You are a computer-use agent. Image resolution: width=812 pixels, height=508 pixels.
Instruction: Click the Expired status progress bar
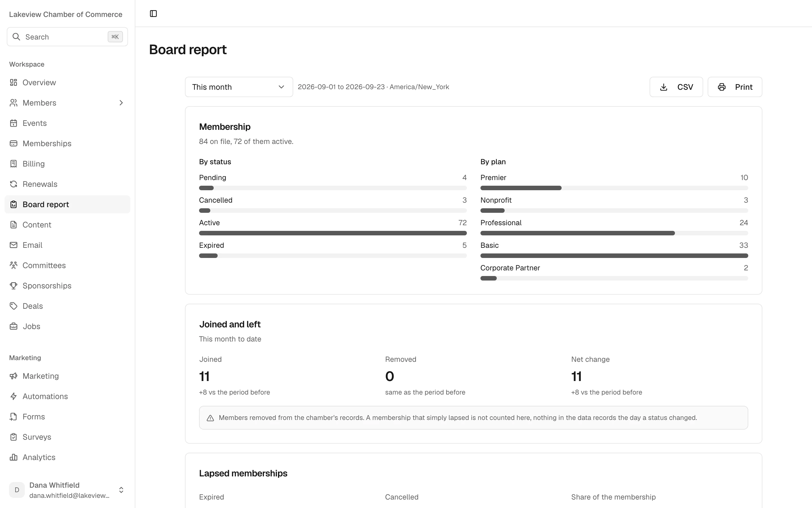[x=333, y=256]
